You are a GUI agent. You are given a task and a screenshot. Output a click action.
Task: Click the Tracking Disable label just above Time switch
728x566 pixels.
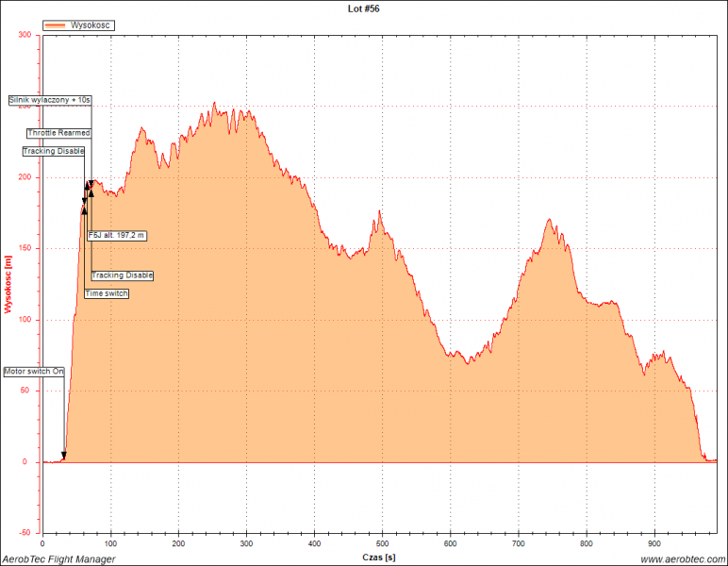click(x=123, y=275)
